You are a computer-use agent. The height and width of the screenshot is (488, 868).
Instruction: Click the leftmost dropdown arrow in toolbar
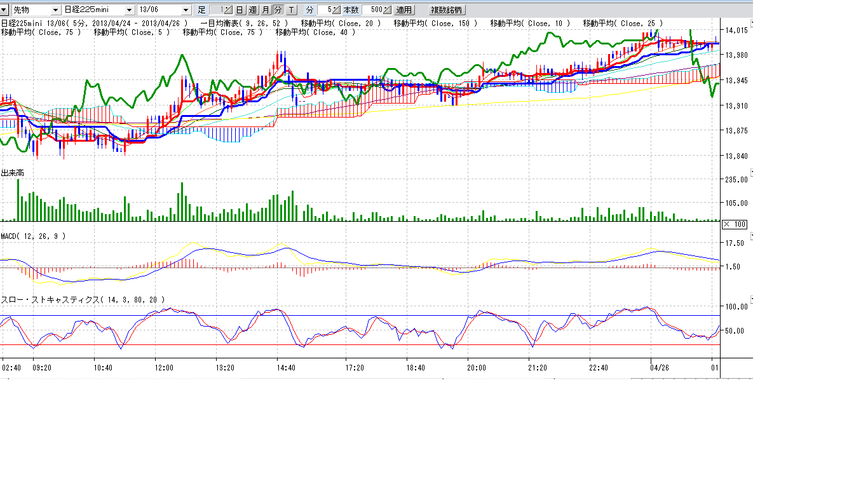click(x=4, y=10)
